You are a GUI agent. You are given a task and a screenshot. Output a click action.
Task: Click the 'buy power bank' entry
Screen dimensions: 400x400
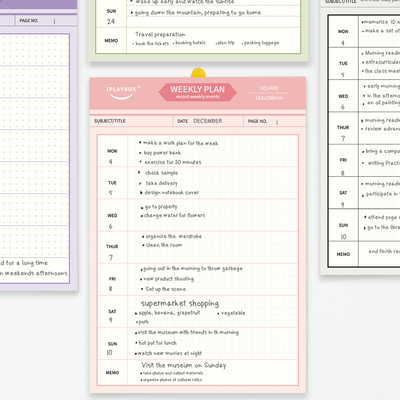162,153
